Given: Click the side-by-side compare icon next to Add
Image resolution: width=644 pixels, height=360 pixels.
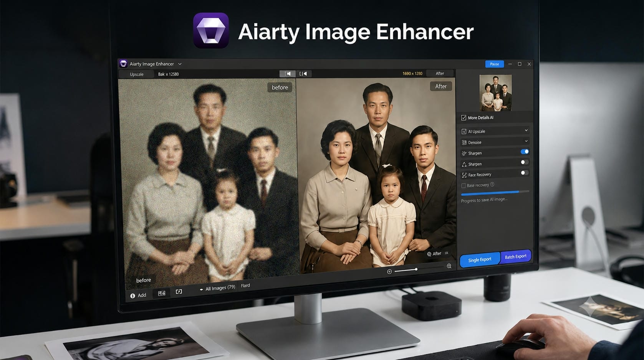Looking at the screenshot, I should [162, 293].
